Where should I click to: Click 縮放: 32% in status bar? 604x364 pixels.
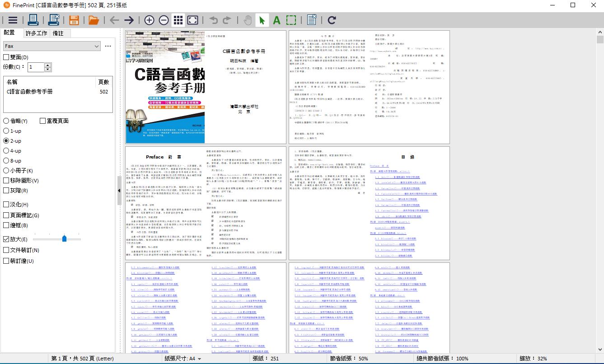[x=534, y=359]
